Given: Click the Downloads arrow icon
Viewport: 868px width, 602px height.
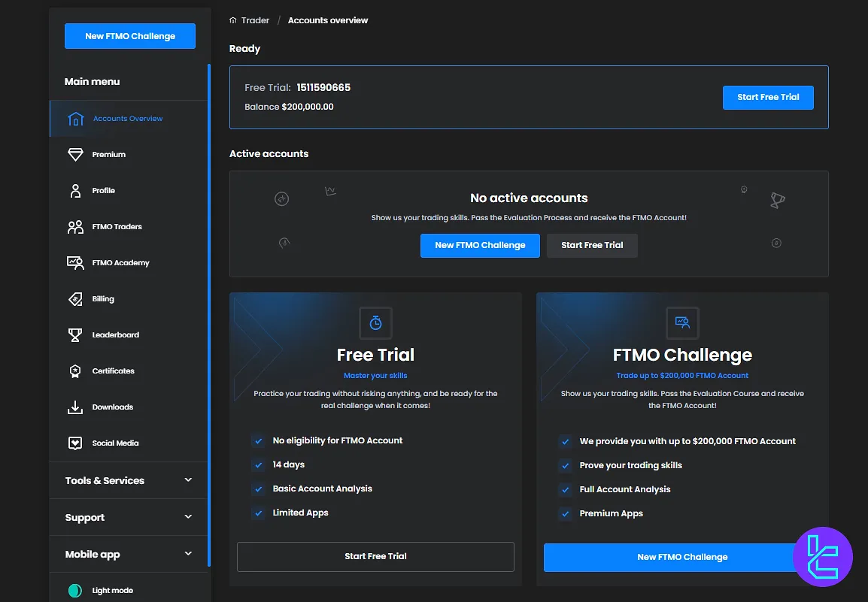Looking at the screenshot, I should click(x=75, y=407).
